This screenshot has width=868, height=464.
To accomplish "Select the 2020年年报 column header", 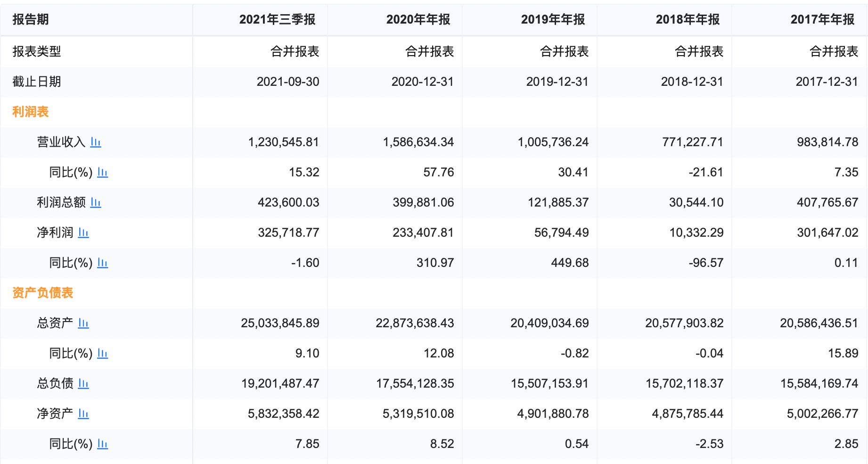I will click(418, 19).
